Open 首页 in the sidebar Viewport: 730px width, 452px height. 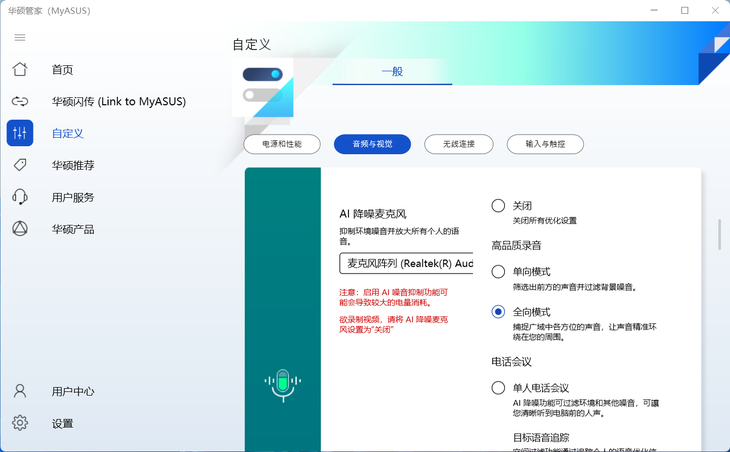(x=62, y=70)
